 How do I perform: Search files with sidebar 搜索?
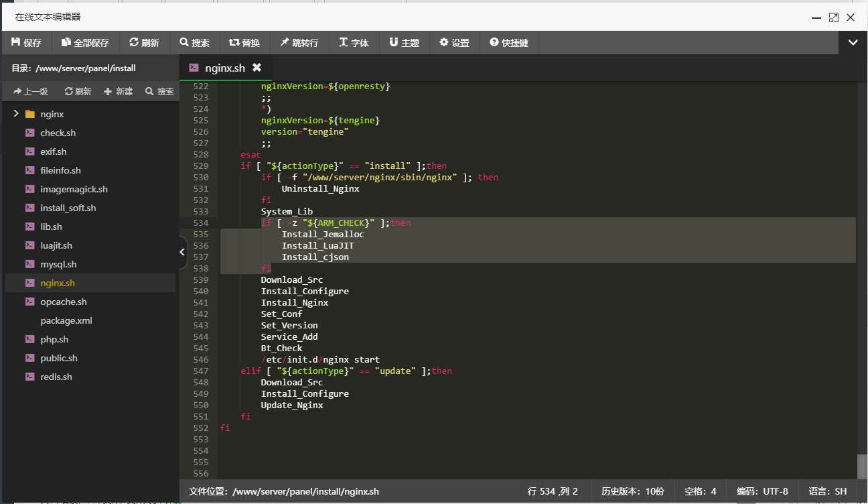tap(159, 91)
